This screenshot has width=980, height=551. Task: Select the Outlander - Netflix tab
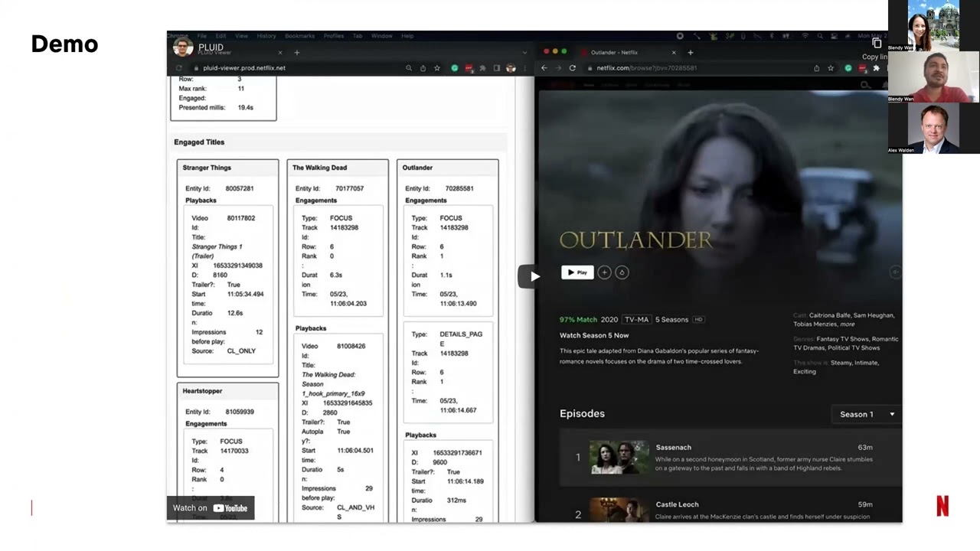pyautogui.click(x=628, y=53)
